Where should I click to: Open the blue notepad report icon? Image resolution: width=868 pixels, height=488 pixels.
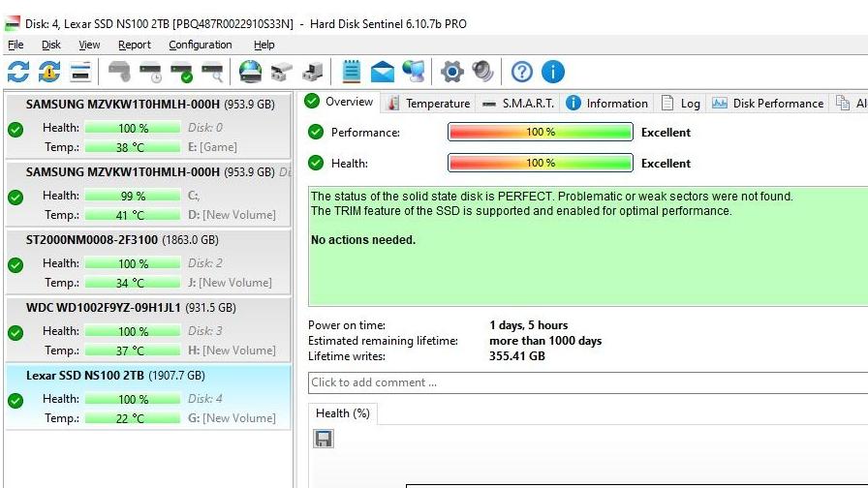(x=352, y=72)
